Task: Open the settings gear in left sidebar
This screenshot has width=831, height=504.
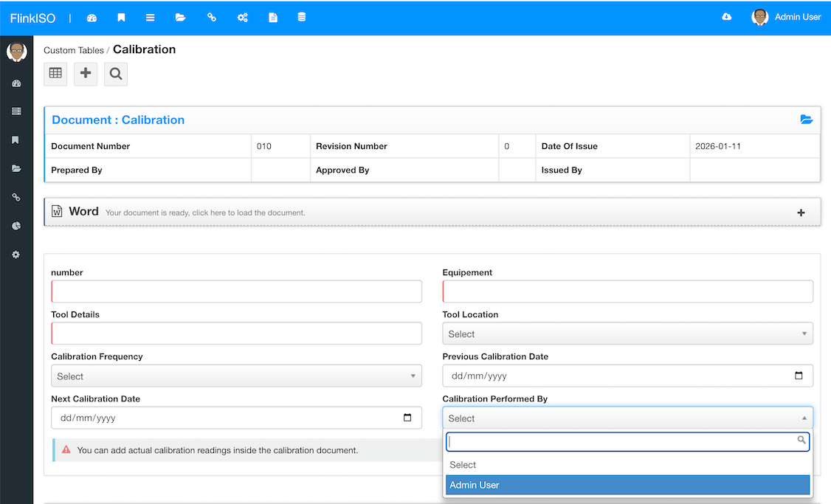Action: (x=16, y=255)
